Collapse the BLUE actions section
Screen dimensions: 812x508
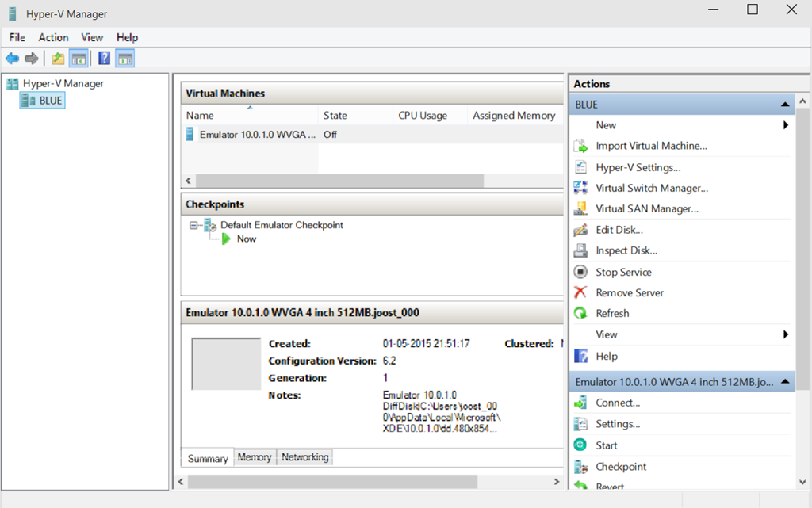point(785,105)
